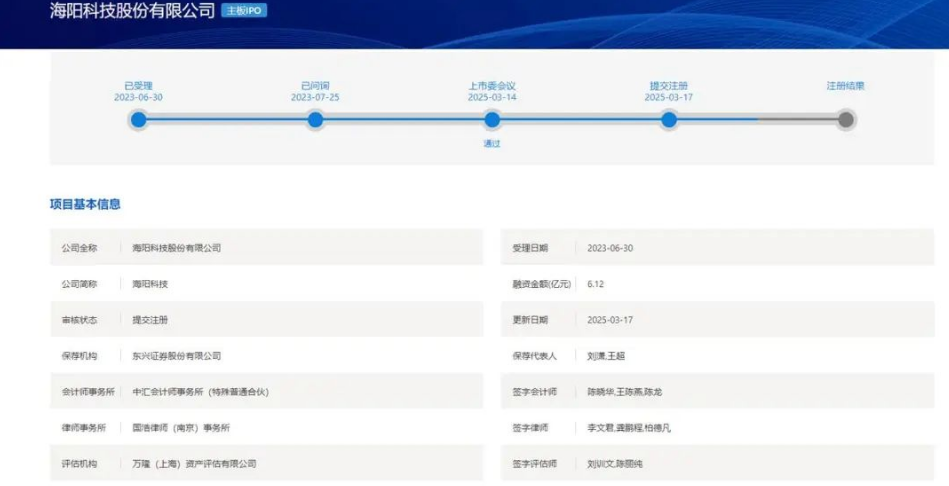Click the 保荐代表人 names value
The height and width of the screenshot is (486, 949).
click(606, 356)
